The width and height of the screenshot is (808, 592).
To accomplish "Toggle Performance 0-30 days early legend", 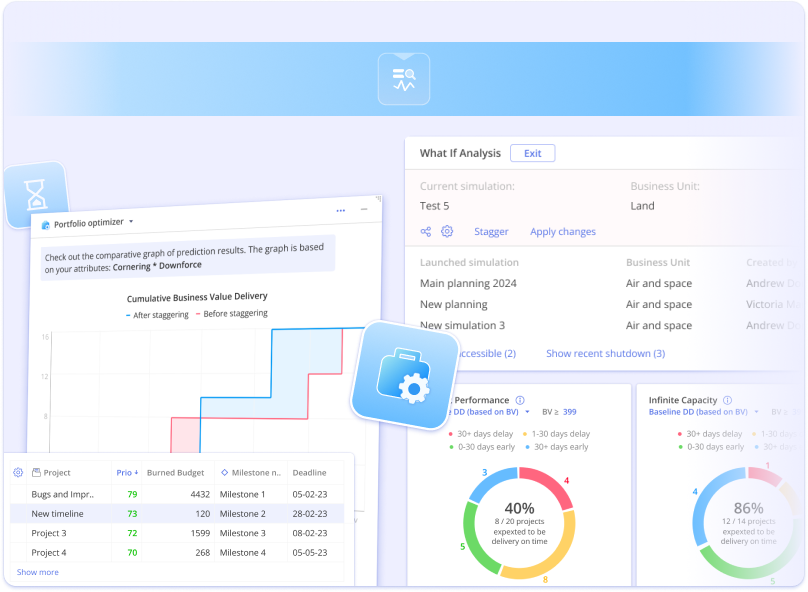I will click(x=482, y=447).
